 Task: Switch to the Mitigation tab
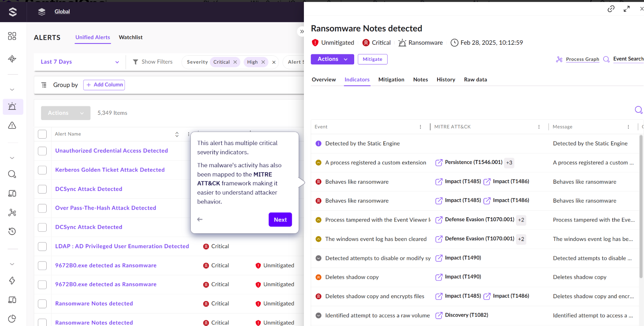[391, 80]
